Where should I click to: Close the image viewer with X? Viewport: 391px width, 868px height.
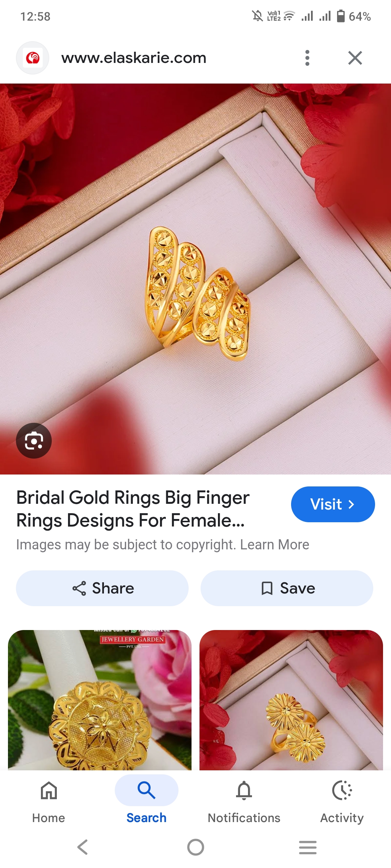355,58
